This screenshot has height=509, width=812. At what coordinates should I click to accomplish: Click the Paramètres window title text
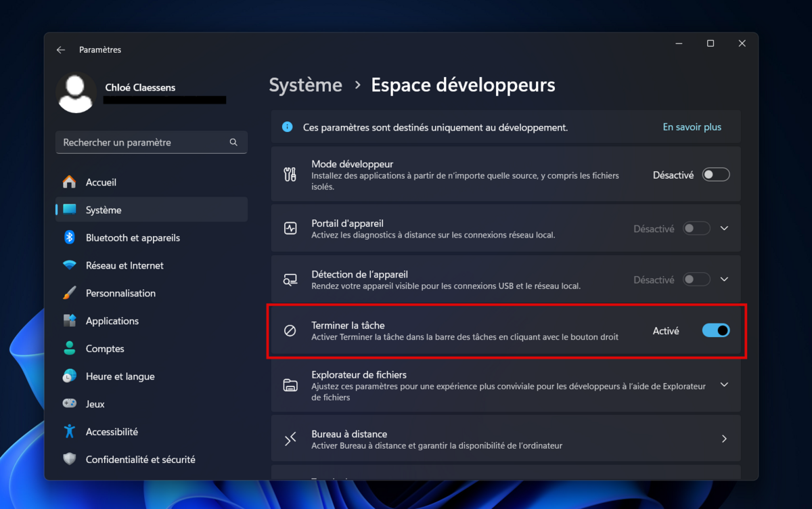[100, 50]
